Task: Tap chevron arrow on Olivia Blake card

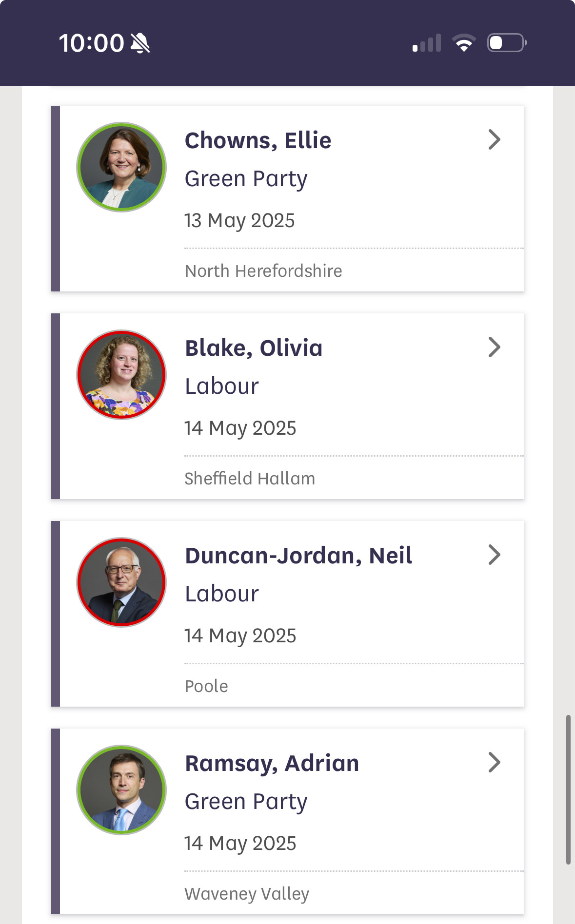Action: tap(495, 347)
